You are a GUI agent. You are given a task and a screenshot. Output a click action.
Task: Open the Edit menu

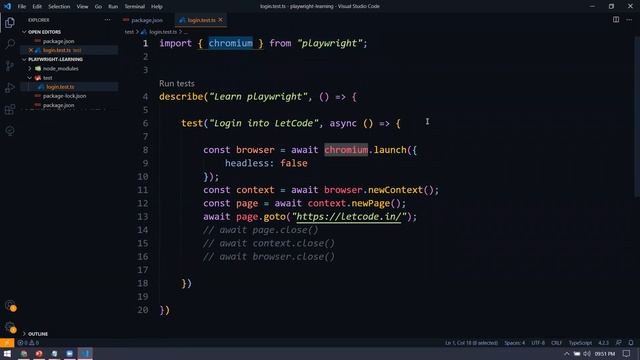(x=37, y=7)
